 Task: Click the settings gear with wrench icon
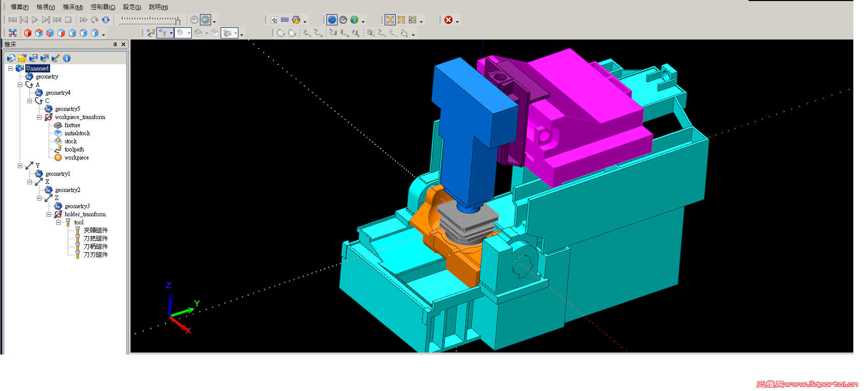[x=296, y=20]
